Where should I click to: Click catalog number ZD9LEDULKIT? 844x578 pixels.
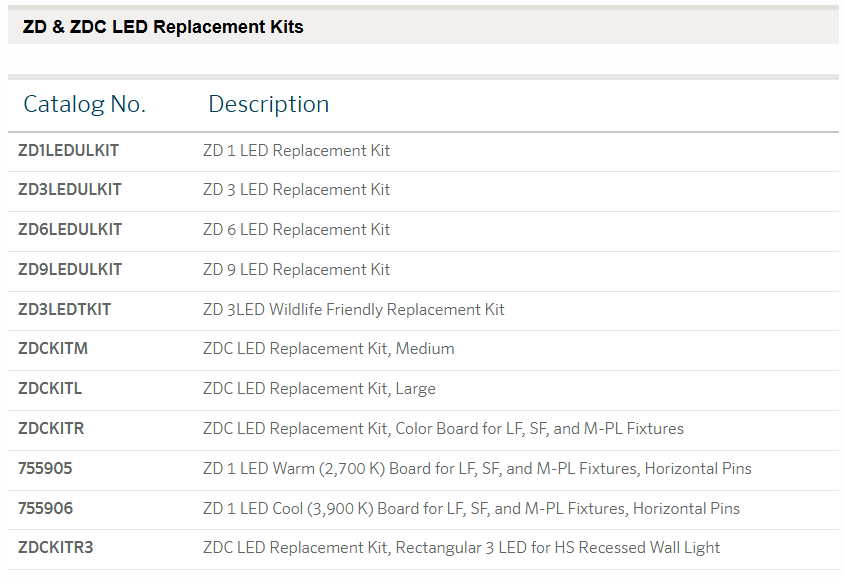69,270
